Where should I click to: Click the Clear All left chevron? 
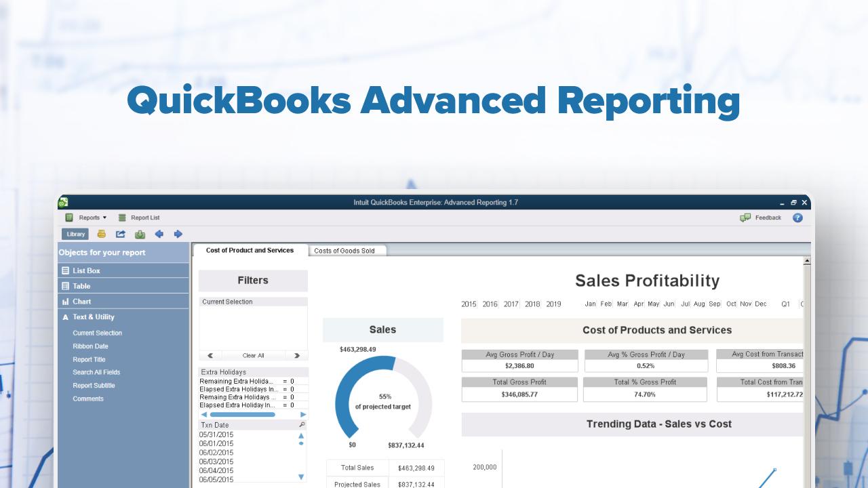pos(210,355)
